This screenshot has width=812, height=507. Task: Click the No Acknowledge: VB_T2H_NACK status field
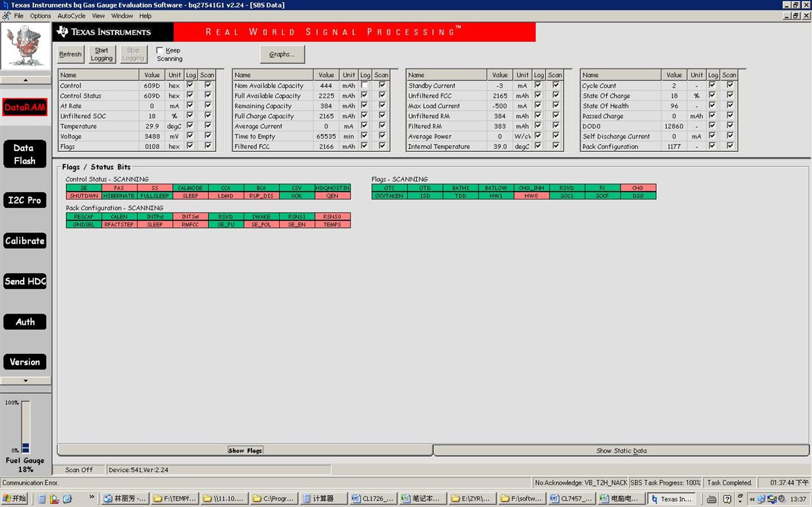pos(581,483)
